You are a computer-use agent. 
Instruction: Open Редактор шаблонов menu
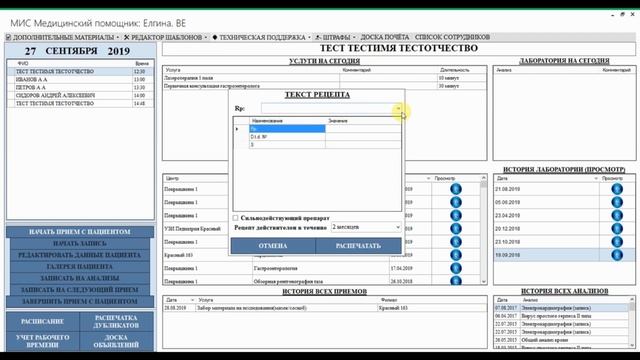(165, 37)
